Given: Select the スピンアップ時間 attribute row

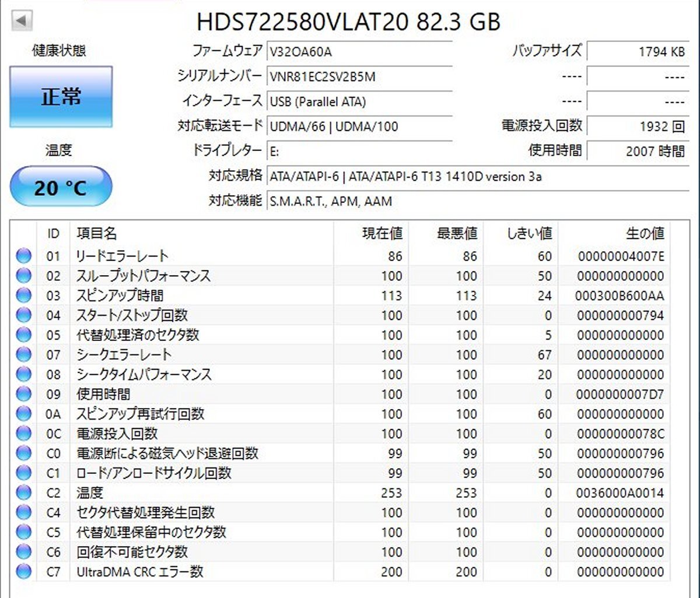Looking at the screenshot, I should point(341,296).
